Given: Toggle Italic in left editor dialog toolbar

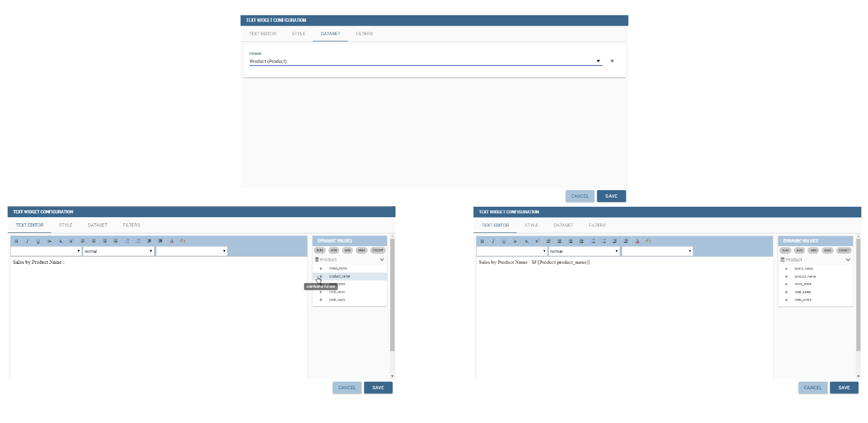Looking at the screenshot, I should pyautogui.click(x=27, y=241).
